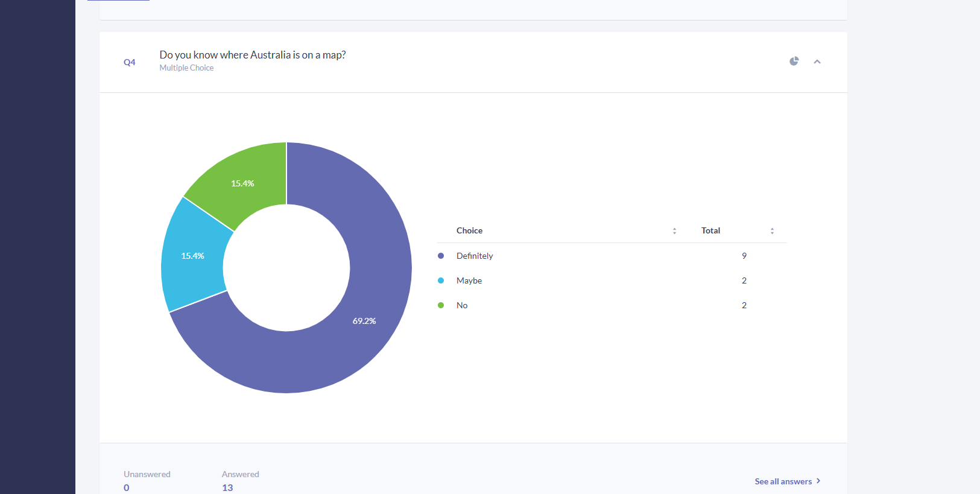
Task: Click the pie chart view icon
Action: [x=794, y=61]
